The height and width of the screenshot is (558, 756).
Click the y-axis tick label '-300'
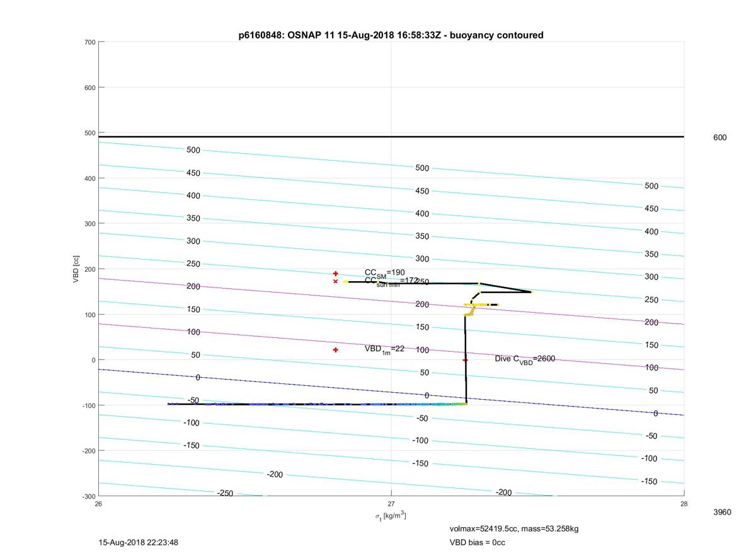coord(88,496)
